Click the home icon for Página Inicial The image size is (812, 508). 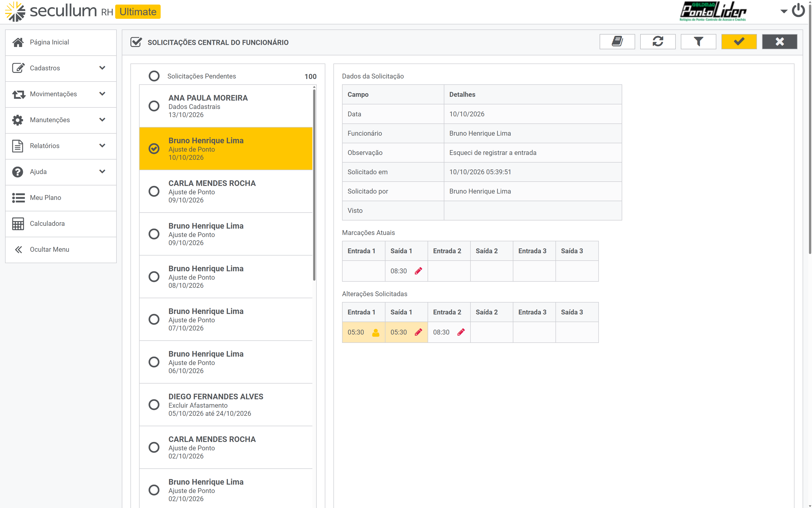click(18, 42)
